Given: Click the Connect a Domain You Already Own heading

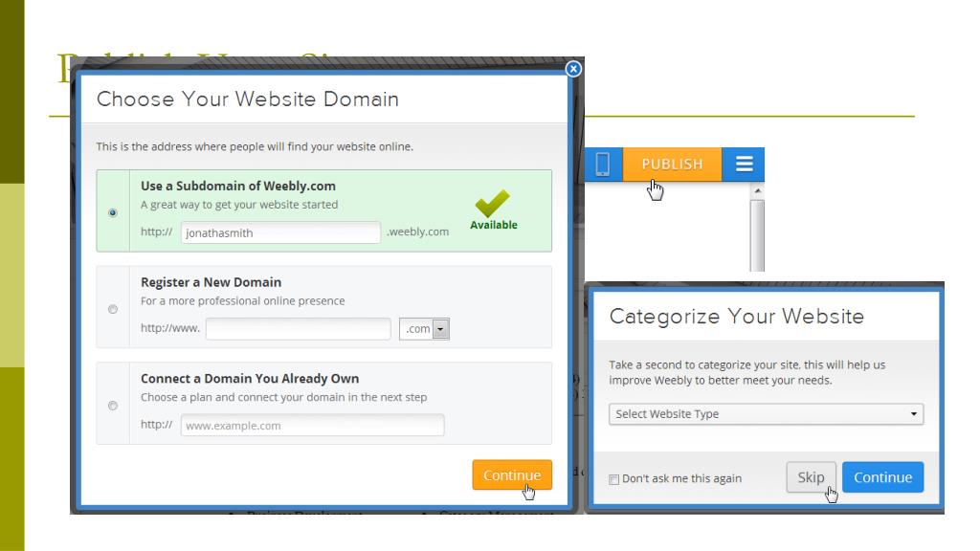Looking at the screenshot, I should point(250,378).
